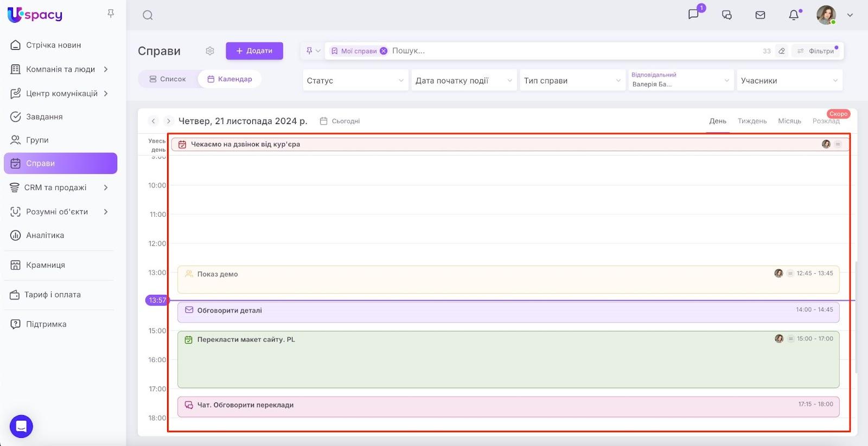This screenshot has height=446, width=868.
Task: Remove the Мої справи filter chip
Action: (384, 51)
